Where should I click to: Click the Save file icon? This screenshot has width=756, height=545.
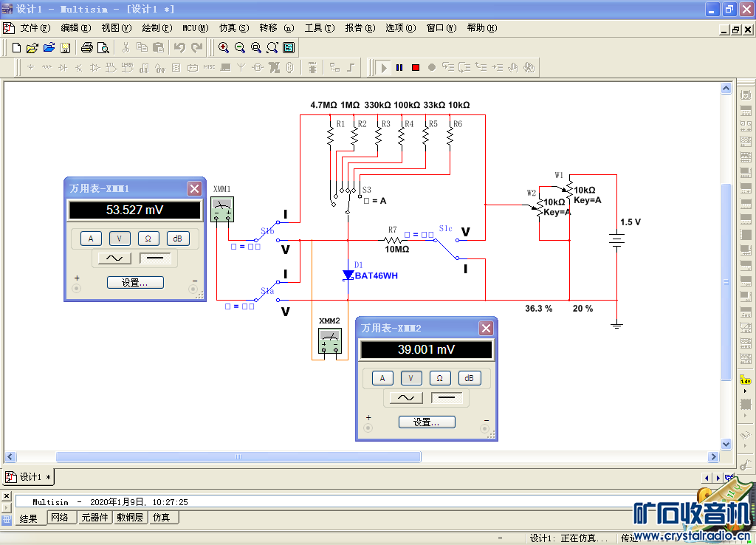(x=65, y=48)
